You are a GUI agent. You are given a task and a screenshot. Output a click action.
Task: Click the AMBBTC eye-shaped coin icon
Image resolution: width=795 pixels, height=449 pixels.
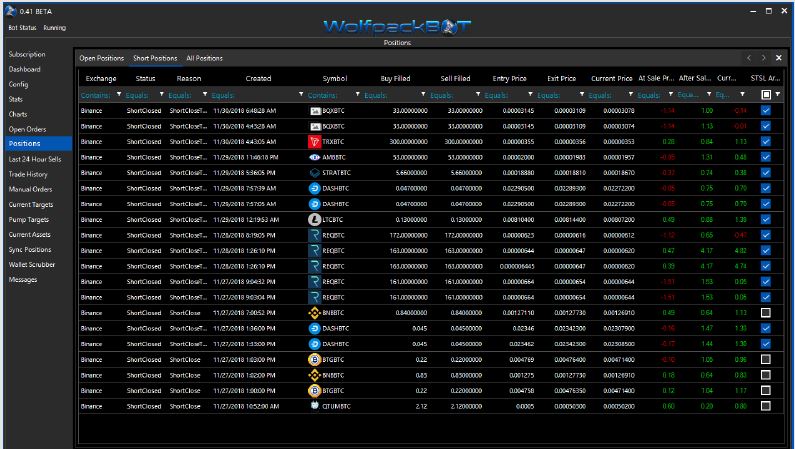[x=314, y=157]
